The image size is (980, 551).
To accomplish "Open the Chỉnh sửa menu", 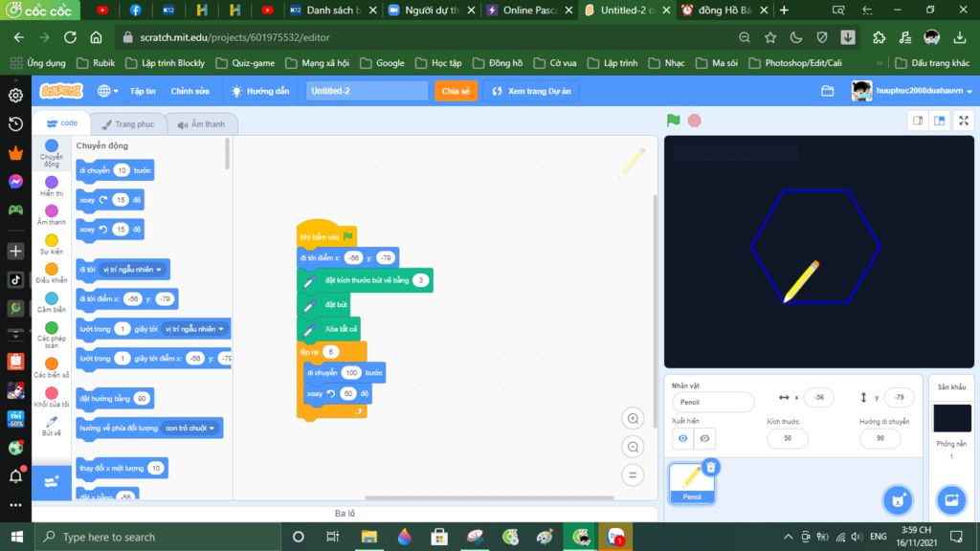I will [190, 91].
